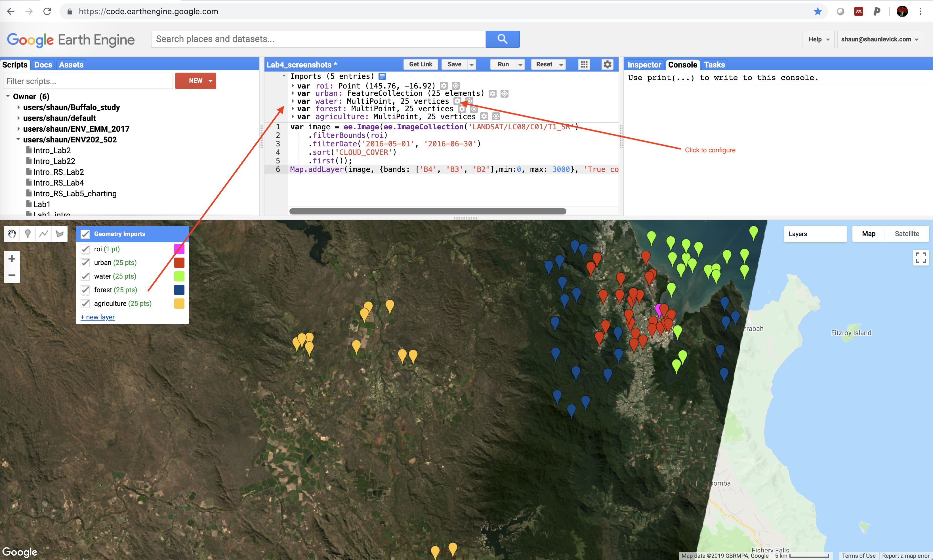
Task: Open the Tasks tab
Action: point(715,64)
